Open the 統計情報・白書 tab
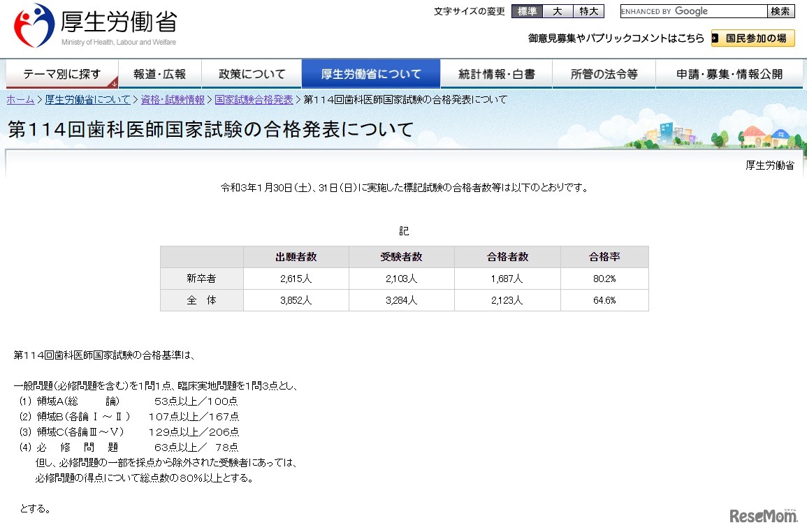Viewport: 807px width, 532px height. click(x=496, y=74)
